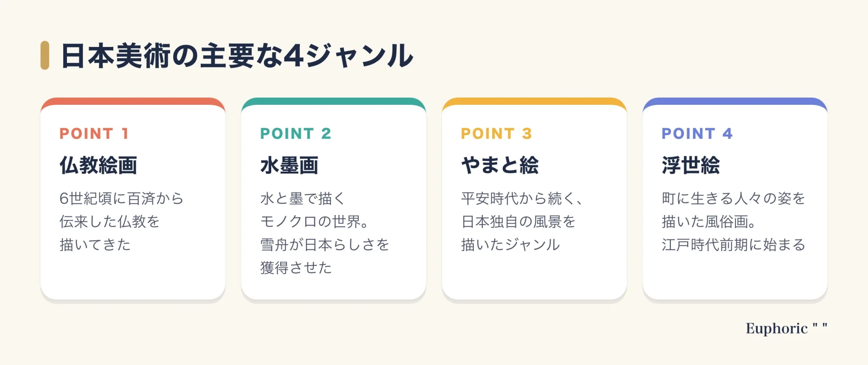Click the Euphoric logo text
The image size is (868, 365).
click(787, 328)
